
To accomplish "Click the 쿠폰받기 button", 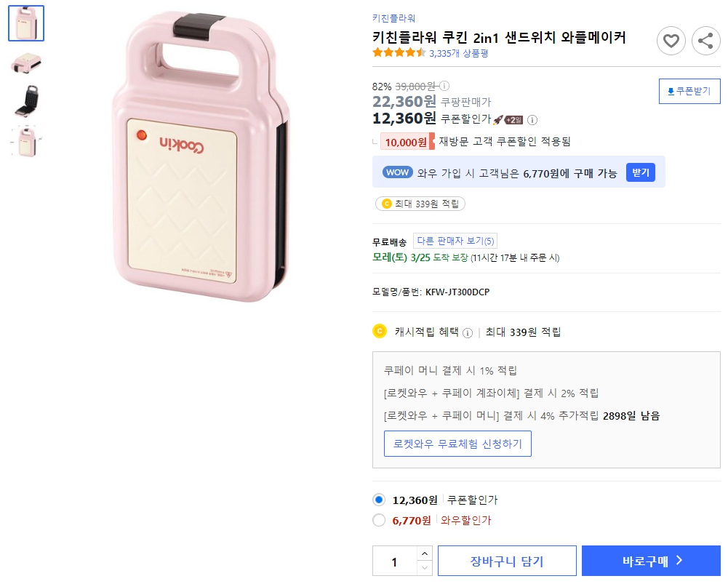I will pos(688,91).
